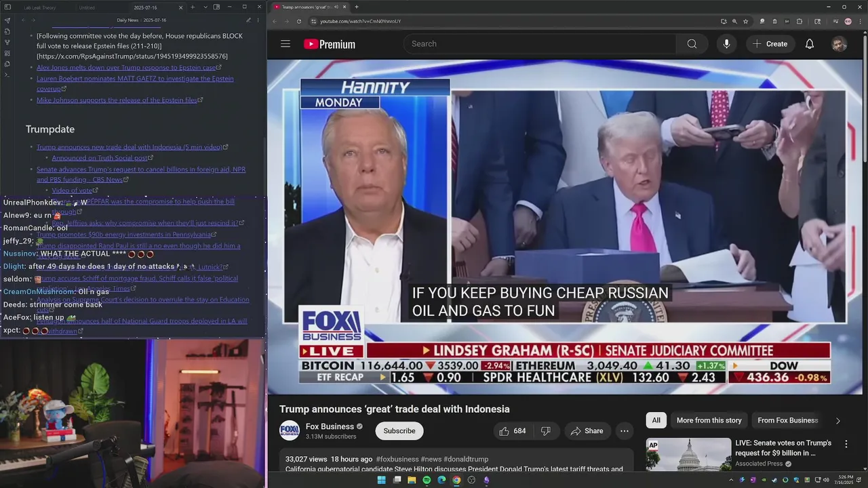
Task: Open Senate advances Trump's request CBS link
Action: click(x=141, y=174)
